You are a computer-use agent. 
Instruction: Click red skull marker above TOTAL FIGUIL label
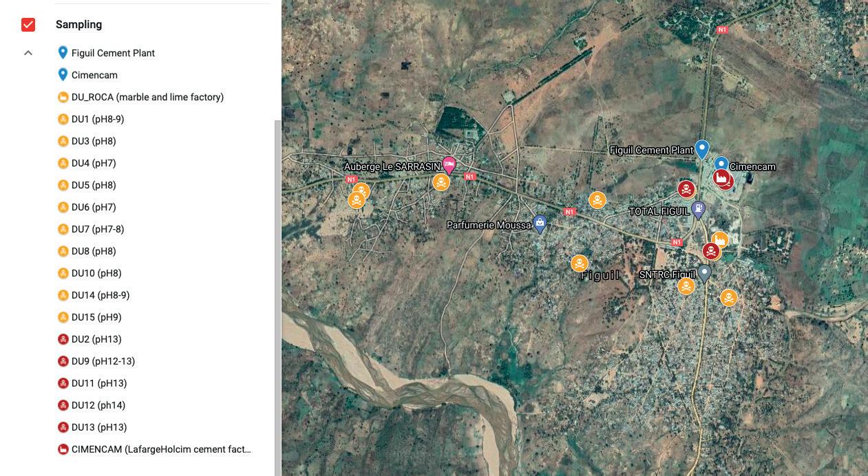[686, 189]
